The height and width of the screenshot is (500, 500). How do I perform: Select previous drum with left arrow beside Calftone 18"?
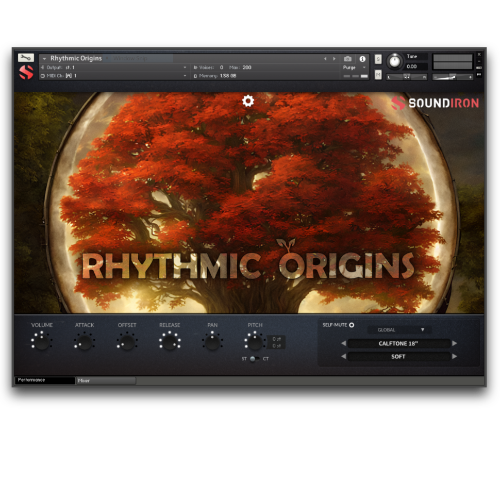click(344, 343)
